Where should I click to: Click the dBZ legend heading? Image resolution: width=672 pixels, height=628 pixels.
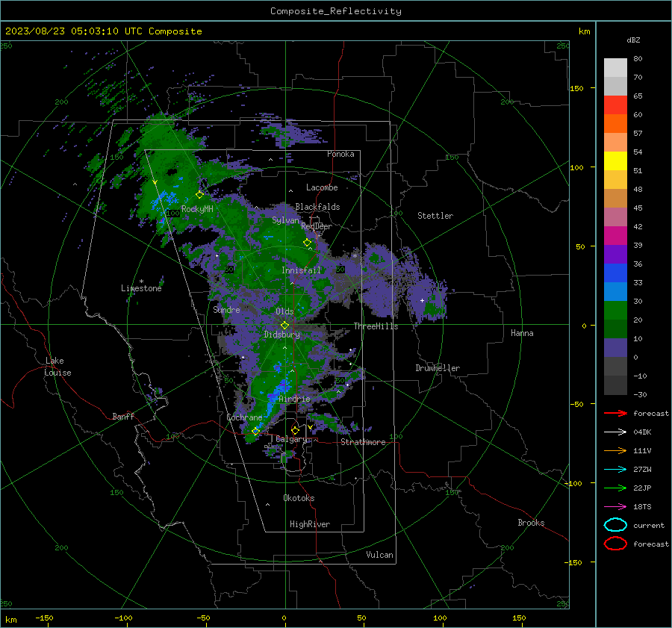633,40
